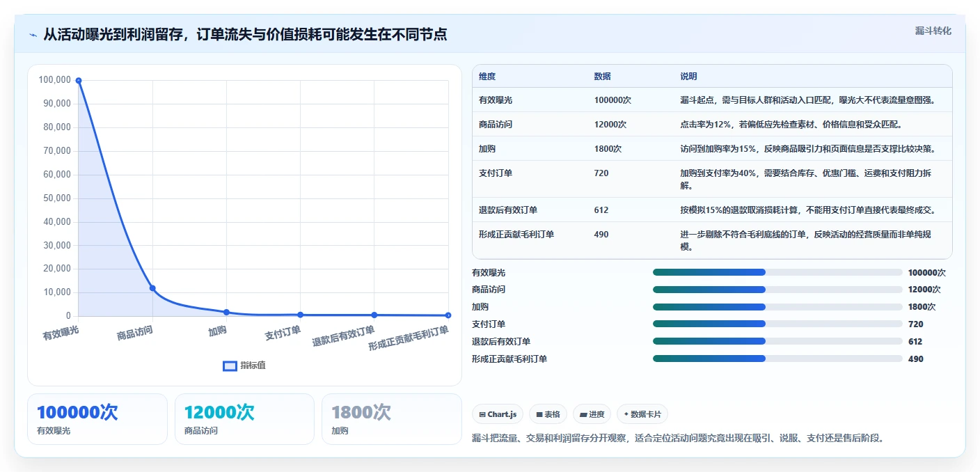Click the 50,000 y-axis label

pos(56,198)
